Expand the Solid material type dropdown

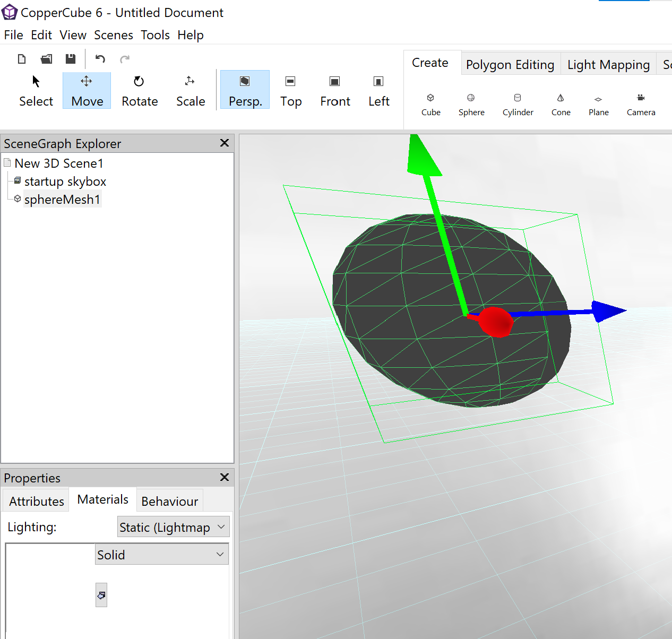(161, 555)
